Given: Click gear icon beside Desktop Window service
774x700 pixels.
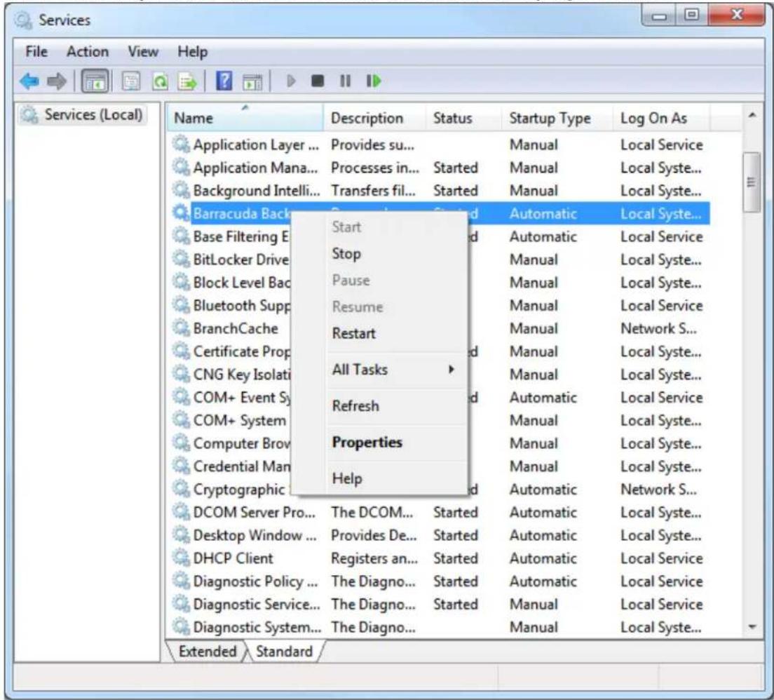Looking at the screenshot, I should 181,535.
